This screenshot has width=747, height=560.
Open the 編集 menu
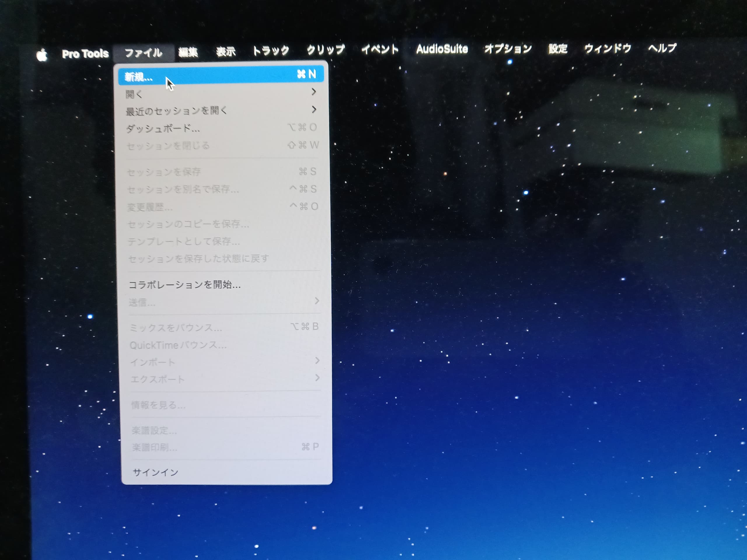click(x=188, y=52)
